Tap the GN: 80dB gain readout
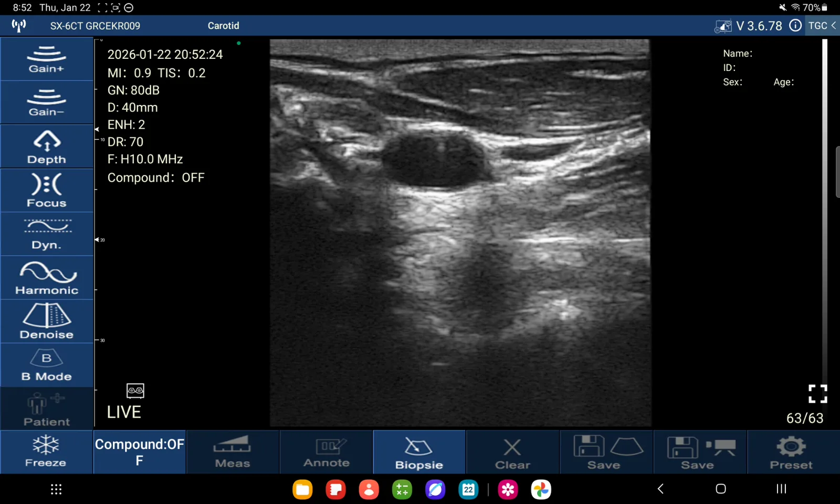This screenshot has width=840, height=504. click(133, 90)
